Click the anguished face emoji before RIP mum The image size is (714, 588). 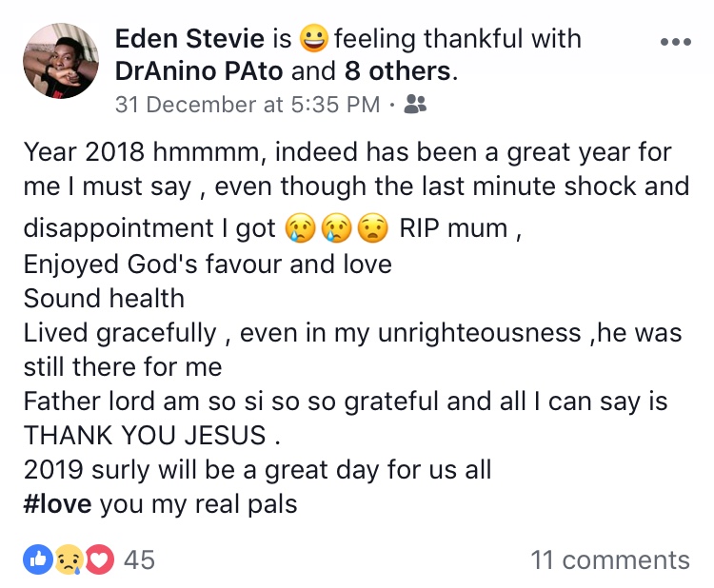click(x=371, y=229)
